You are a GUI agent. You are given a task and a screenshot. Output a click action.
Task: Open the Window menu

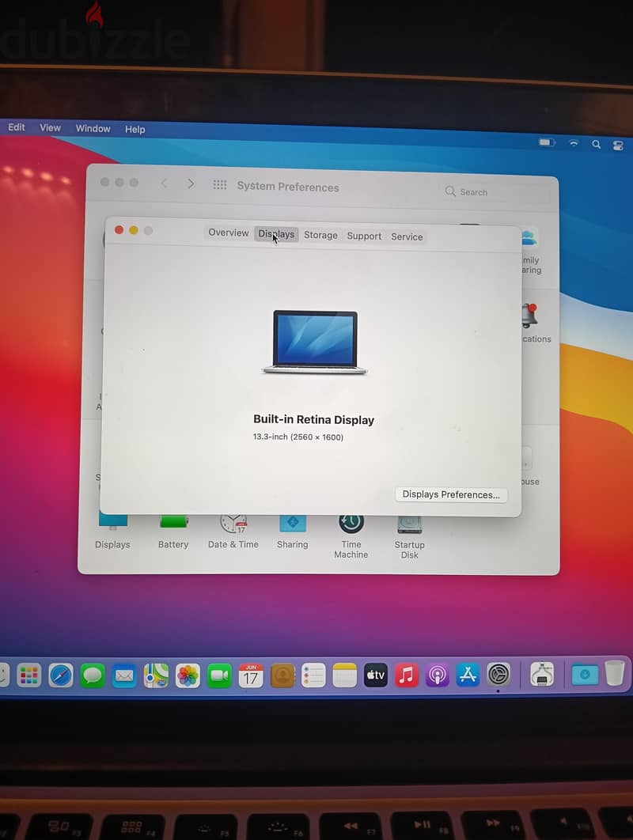coord(93,129)
